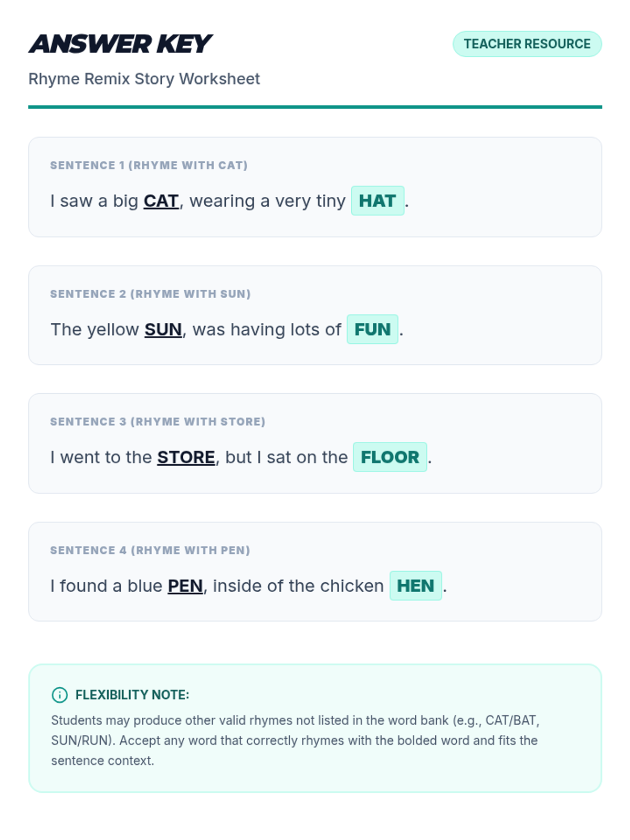630x840 pixels.
Task: Click the Sentence 1 rhyme label
Action: (149, 165)
